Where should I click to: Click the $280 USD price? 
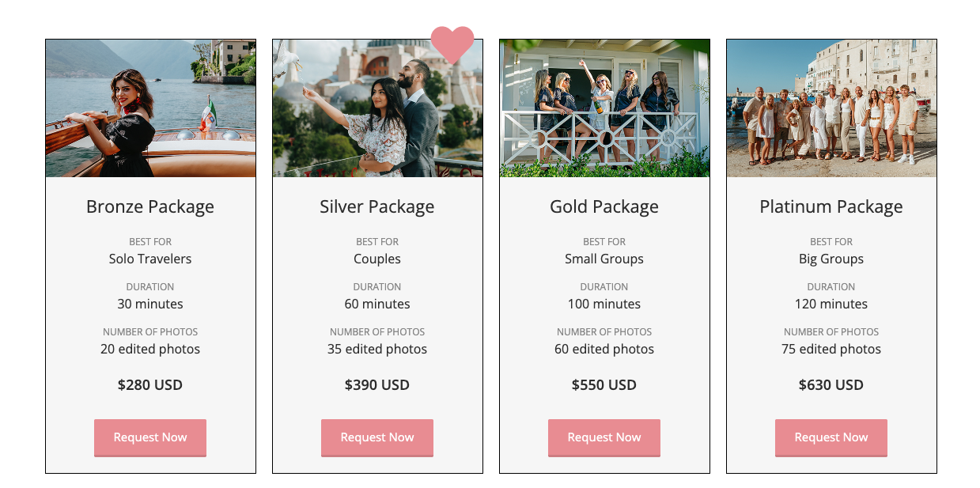pos(150,385)
